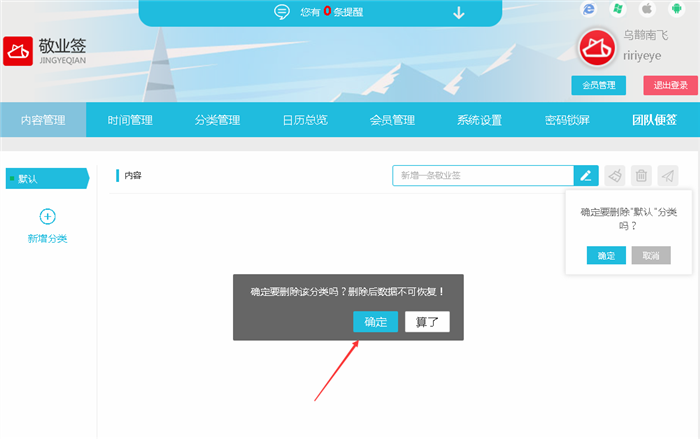
Task: Switch to the 内容管理 tab
Action: click(x=43, y=120)
